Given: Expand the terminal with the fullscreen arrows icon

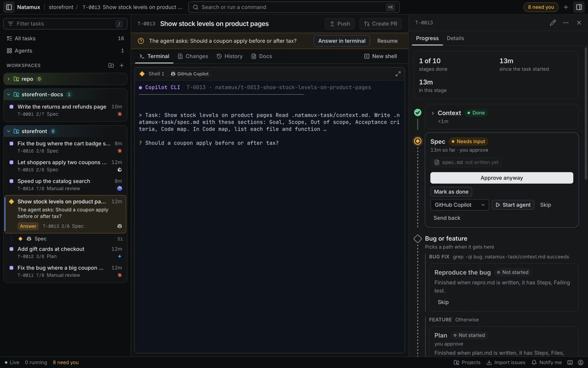Looking at the screenshot, I should pyautogui.click(x=398, y=74).
